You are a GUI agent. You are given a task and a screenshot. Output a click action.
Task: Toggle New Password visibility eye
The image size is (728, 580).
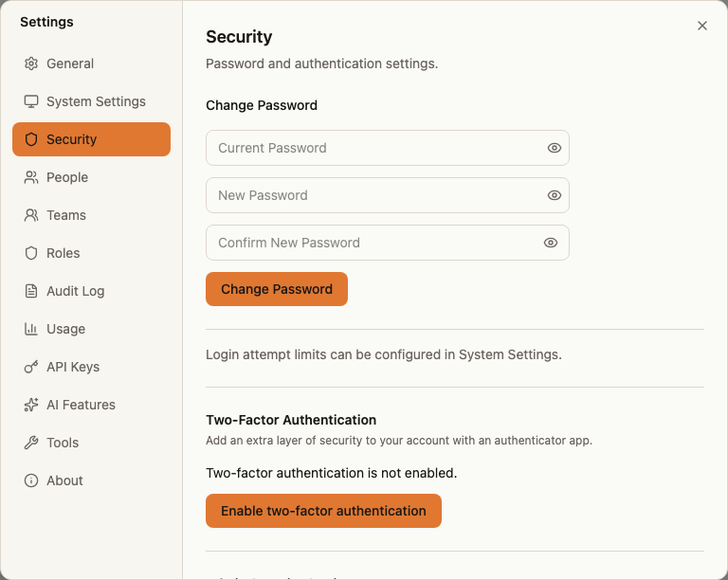(x=555, y=195)
